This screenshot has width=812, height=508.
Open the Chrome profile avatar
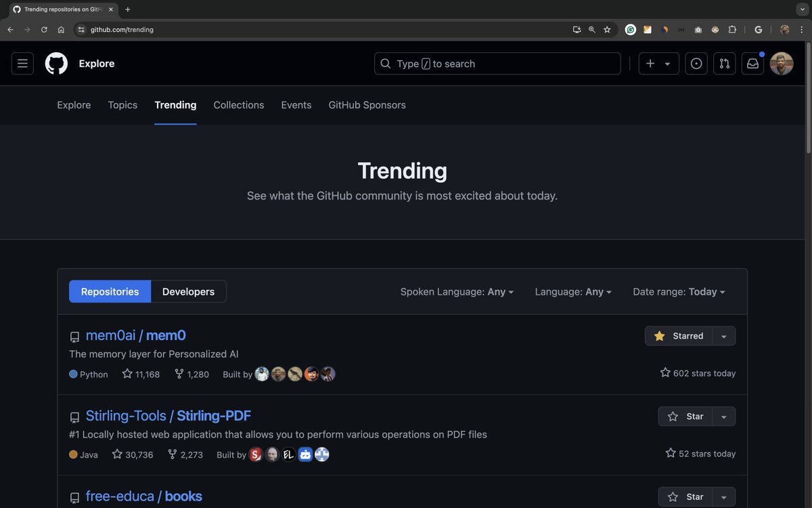(785, 30)
